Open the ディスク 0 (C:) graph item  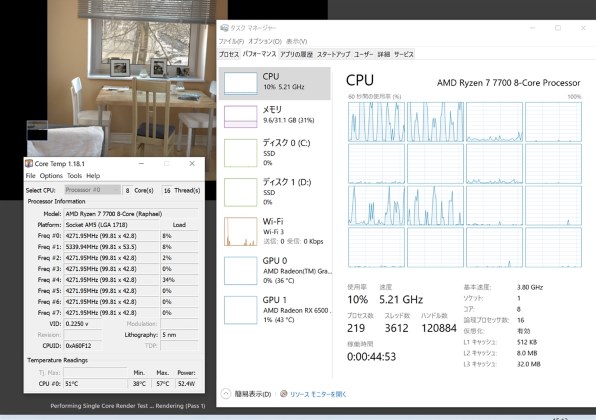[275, 153]
